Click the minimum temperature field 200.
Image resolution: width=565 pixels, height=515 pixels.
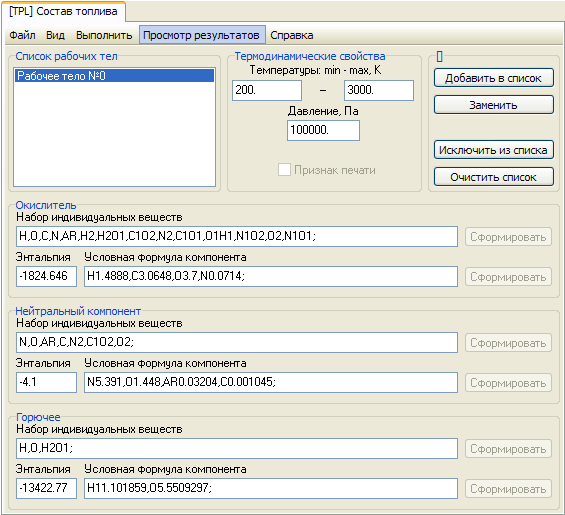[267, 90]
